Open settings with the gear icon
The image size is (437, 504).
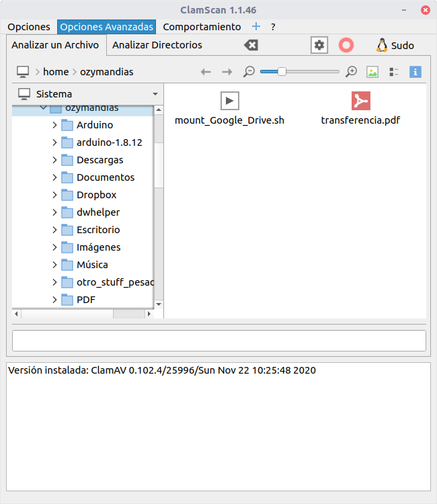319,45
